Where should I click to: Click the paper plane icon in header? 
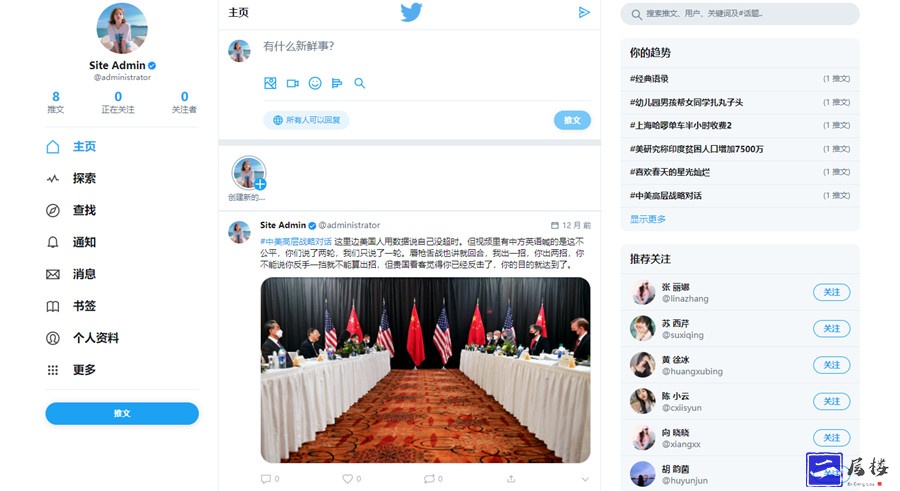pyautogui.click(x=584, y=12)
